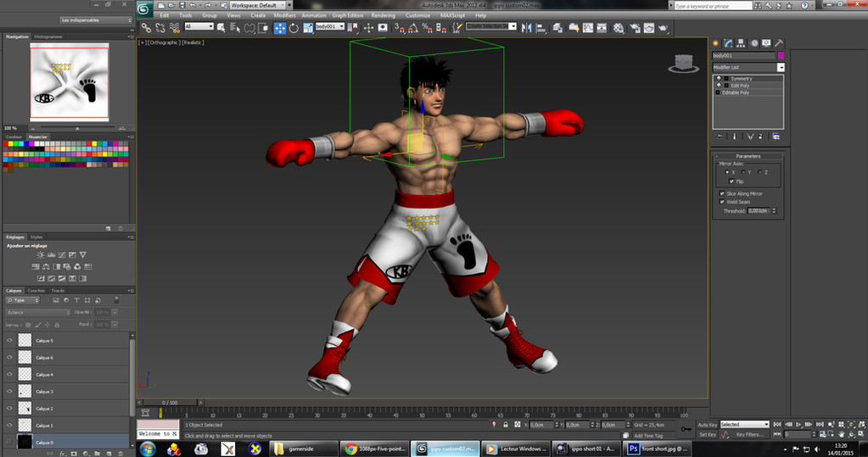Add brightness adjustment sun icon in Réglages
This screenshot has height=457, width=868.
(x=41, y=255)
